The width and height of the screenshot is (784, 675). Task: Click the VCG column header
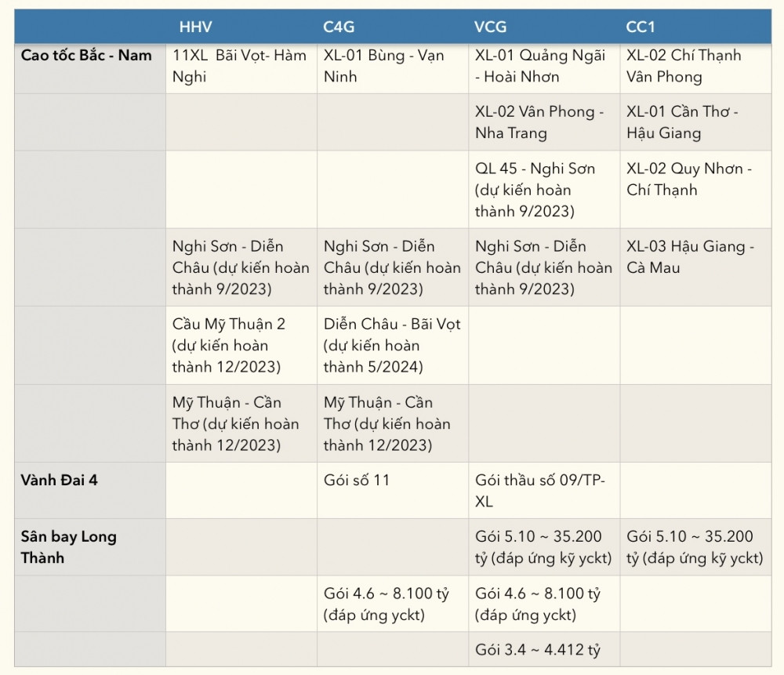click(x=490, y=27)
